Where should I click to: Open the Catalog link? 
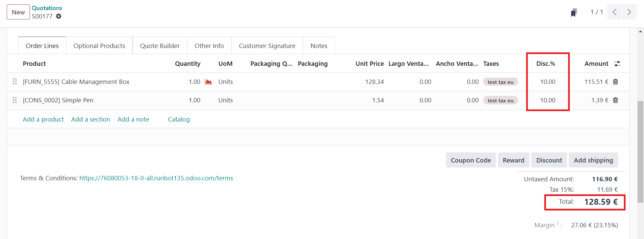click(x=179, y=119)
